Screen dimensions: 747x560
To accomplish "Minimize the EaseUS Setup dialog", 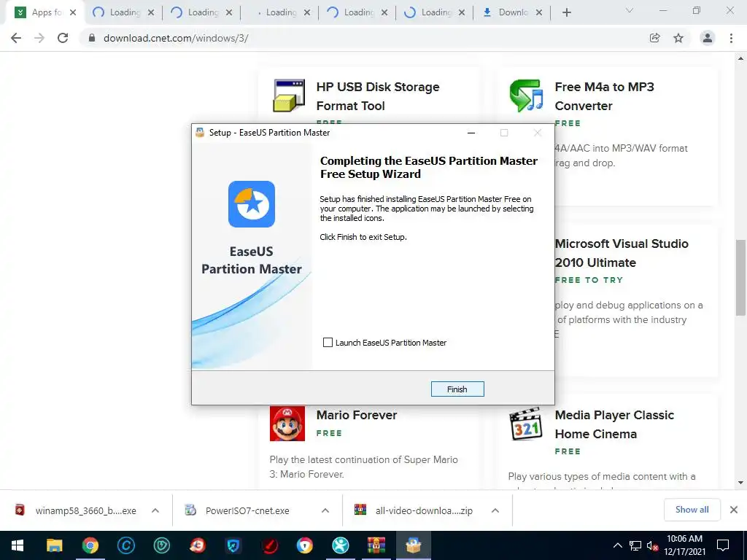I will click(x=471, y=133).
